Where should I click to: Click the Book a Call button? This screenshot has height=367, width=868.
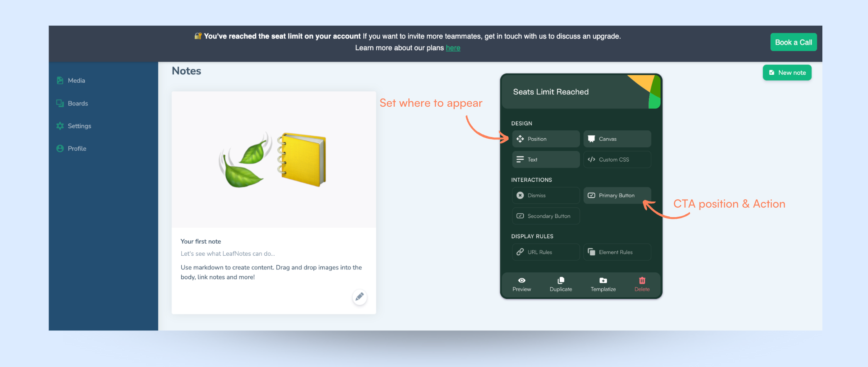pyautogui.click(x=793, y=42)
